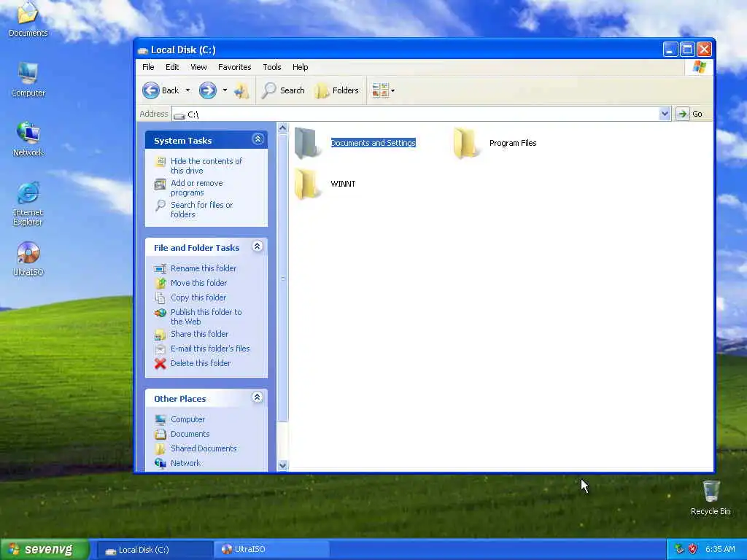Select the WINNT folder icon
747x560 pixels.
(306, 184)
